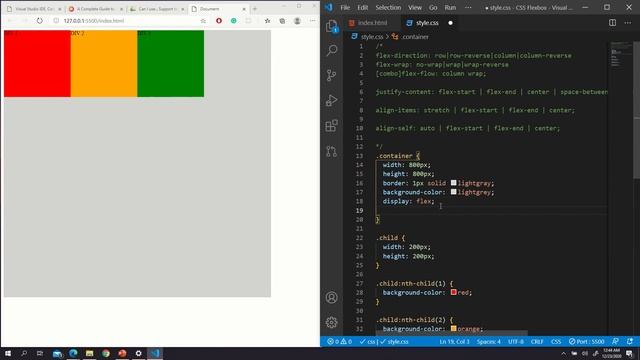Viewport: 640px width, 360px height.
Task: Close the Document browser tab
Action: tap(244, 9)
